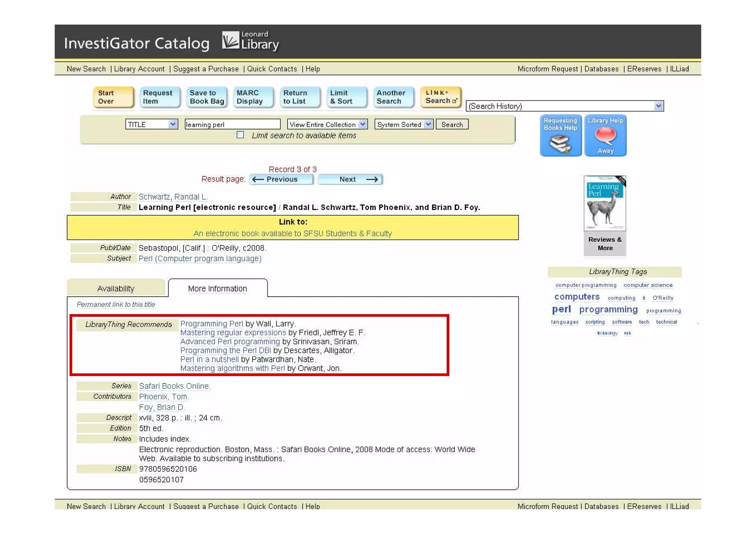Switch to the Availability tab
Viewport: 756px width, 534px height.
(x=116, y=289)
